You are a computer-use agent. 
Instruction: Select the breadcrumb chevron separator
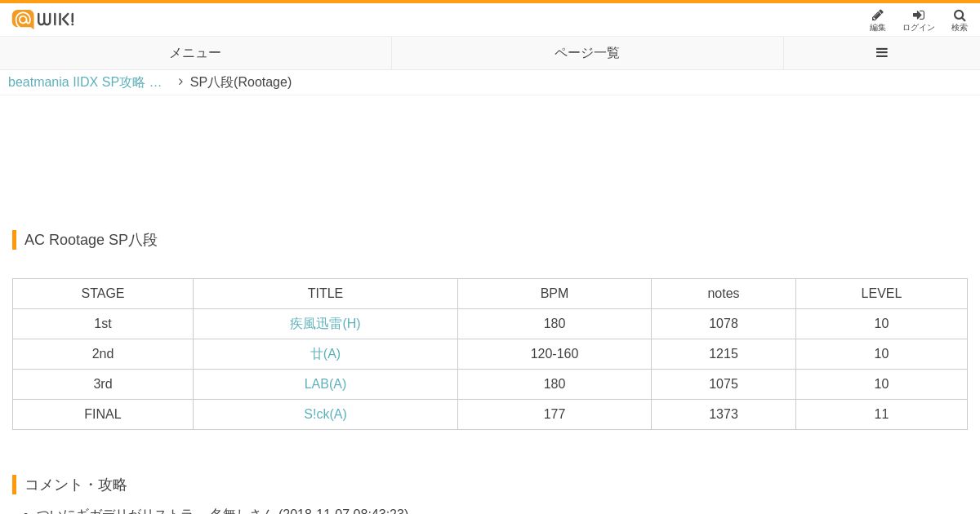pyautogui.click(x=180, y=82)
